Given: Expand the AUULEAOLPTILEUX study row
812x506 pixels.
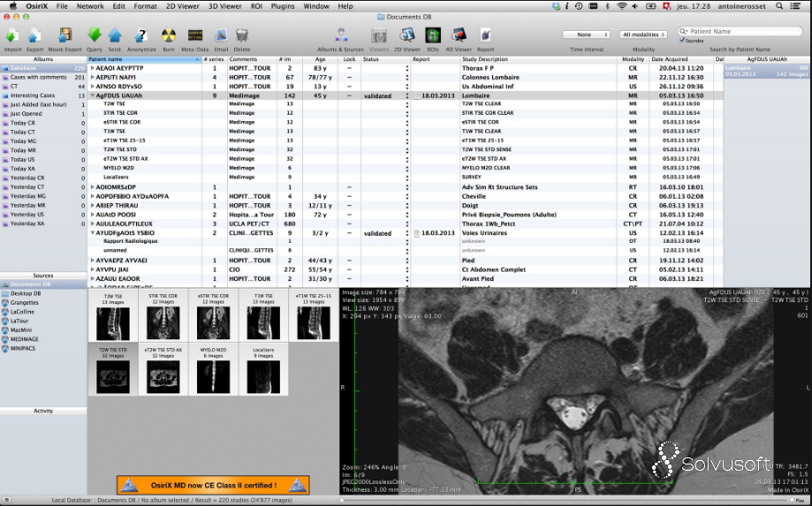Looking at the screenshot, I should pyautogui.click(x=93, y=224).
